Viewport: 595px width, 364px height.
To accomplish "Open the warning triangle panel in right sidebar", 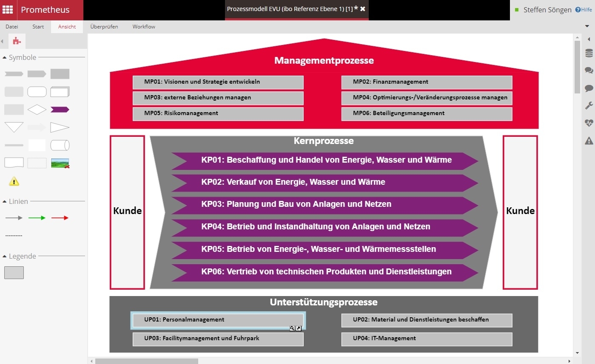I will (589, 141).
